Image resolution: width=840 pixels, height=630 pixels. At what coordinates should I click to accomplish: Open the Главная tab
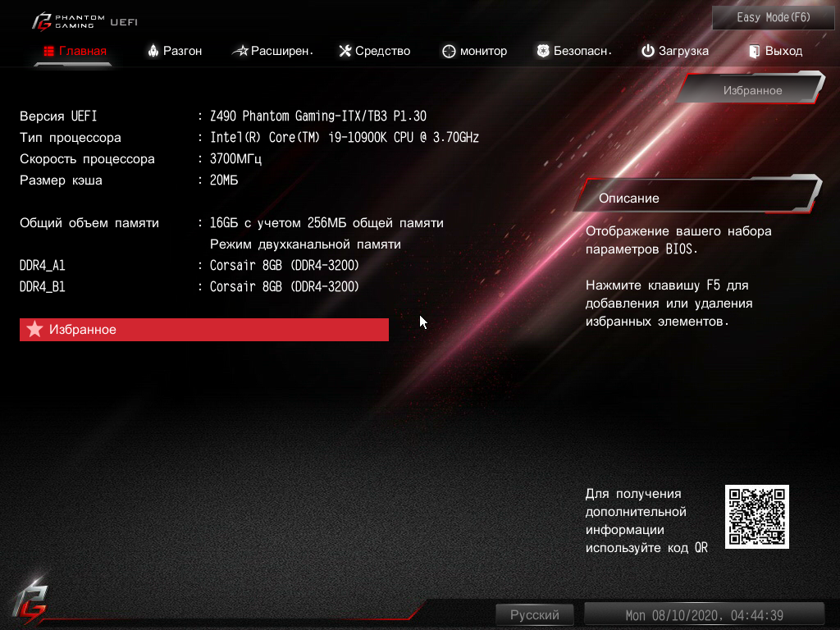click(x=75, y=51)
